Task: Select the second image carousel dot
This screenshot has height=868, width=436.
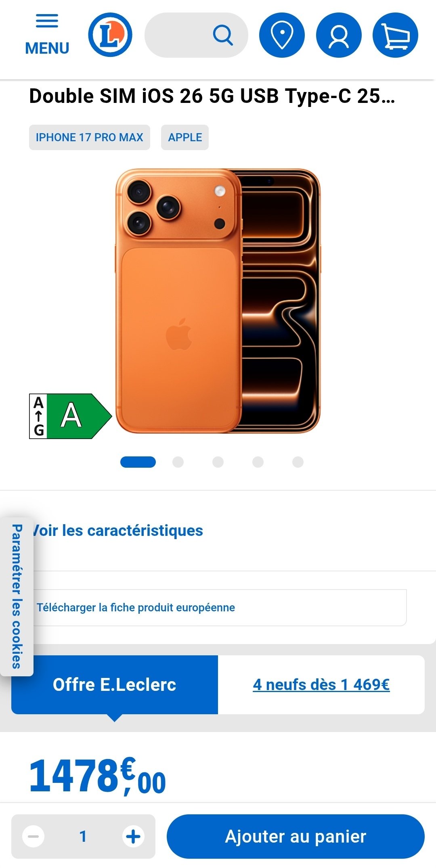Action: click(178, 462)
